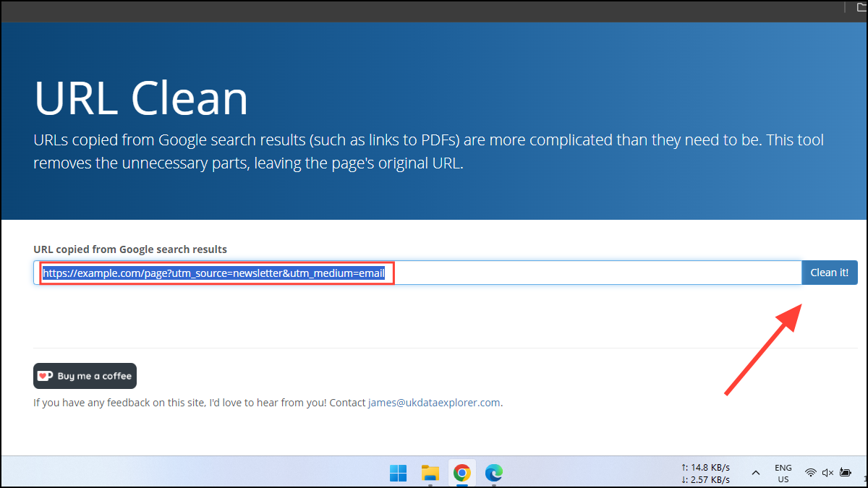Screen dimensions: 868x488
Task: Click the download speed readout in the tray
Action: [x=705, y=478]
